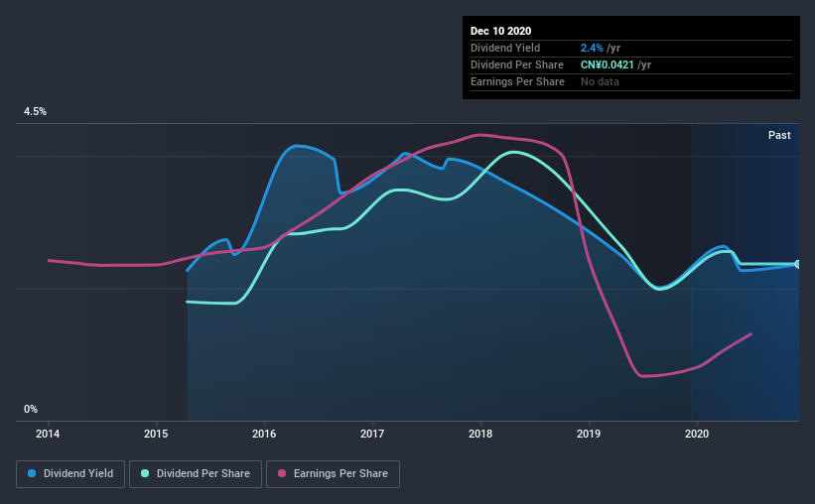Click the 'Dividend Per Share' row label in tooltip
Image resolution: width=815 pixels, height=504 pixels.
tap(516, 64)
